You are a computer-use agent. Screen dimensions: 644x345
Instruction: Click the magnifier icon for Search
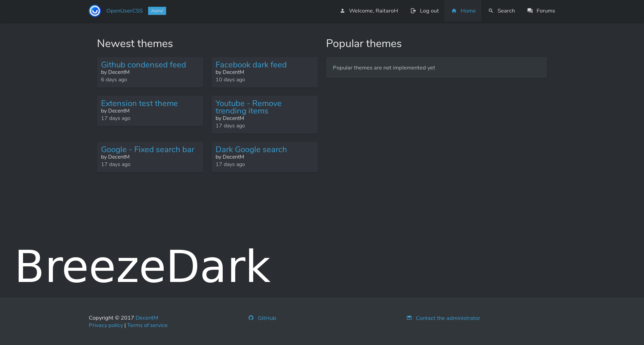pos(491,11)
